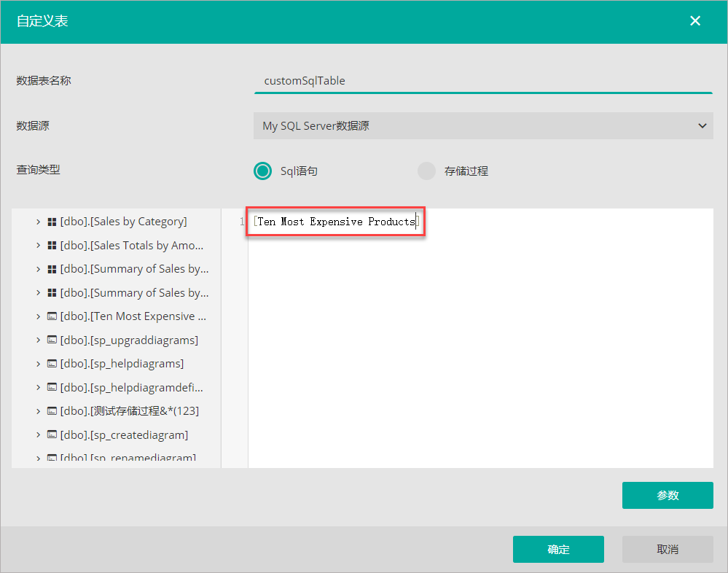This screenshot has height=573, width=728.
Task: Expand the [dbo].[sp_helpdiagrams] node arrow
Action: pyautogui.click(x=38, y=363)
